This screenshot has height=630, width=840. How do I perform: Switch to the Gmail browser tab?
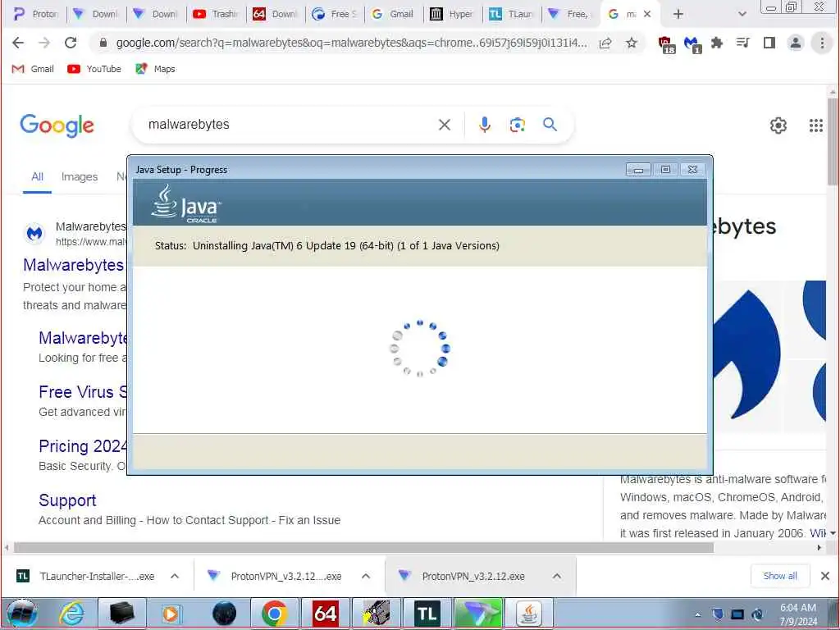(393, 14)
